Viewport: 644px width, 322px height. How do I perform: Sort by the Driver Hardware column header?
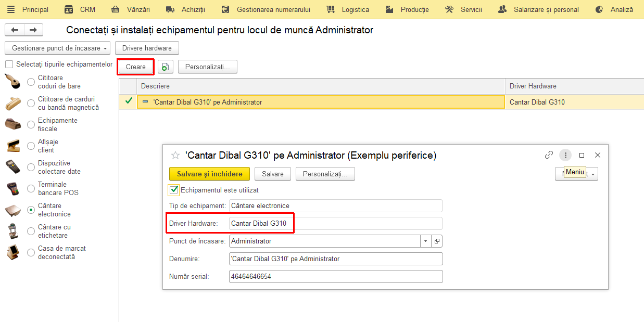575,86
